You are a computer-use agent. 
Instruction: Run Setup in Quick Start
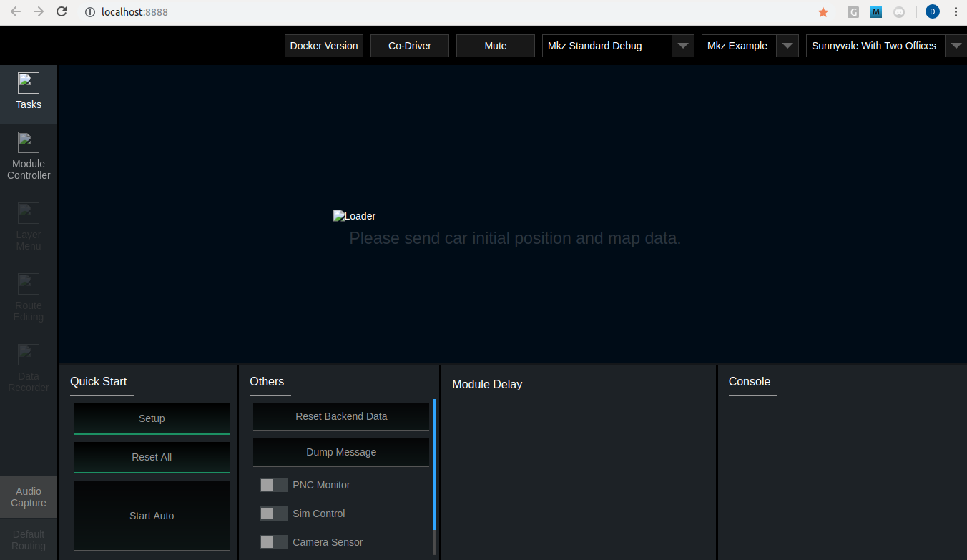[x=152, y=418]
